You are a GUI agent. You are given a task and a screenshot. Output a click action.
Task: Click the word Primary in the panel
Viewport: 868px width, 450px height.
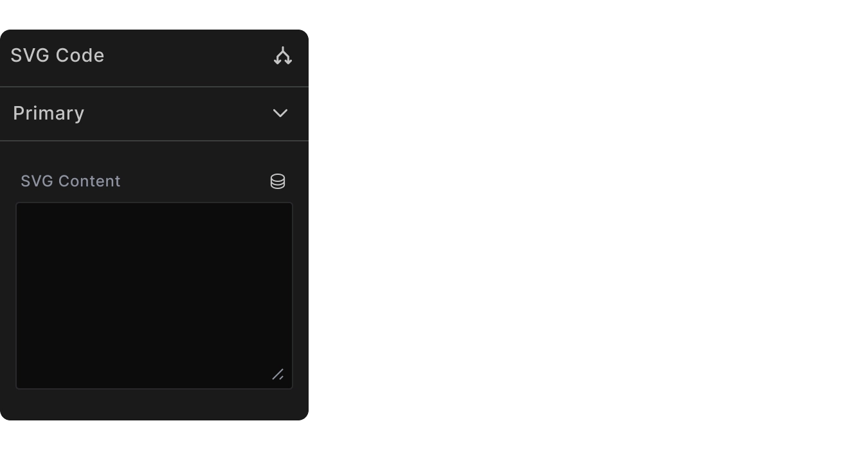tap(48, 113)
